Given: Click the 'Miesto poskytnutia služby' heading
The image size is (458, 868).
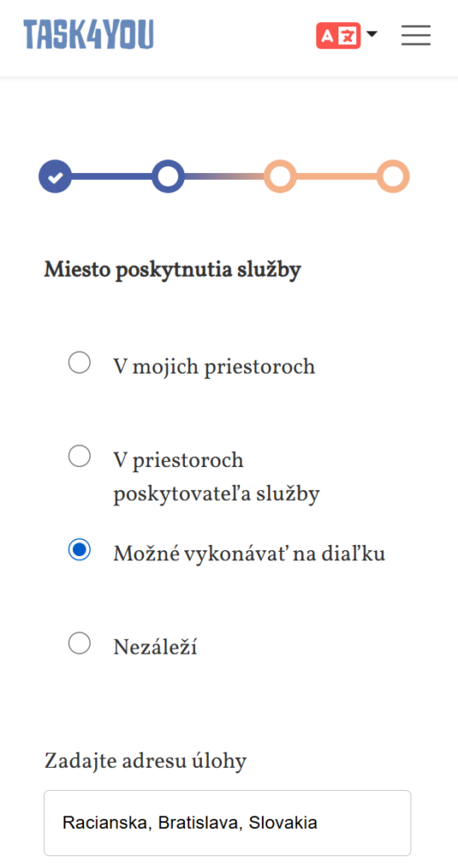Looking at the screenshot, I should (173, 270).
